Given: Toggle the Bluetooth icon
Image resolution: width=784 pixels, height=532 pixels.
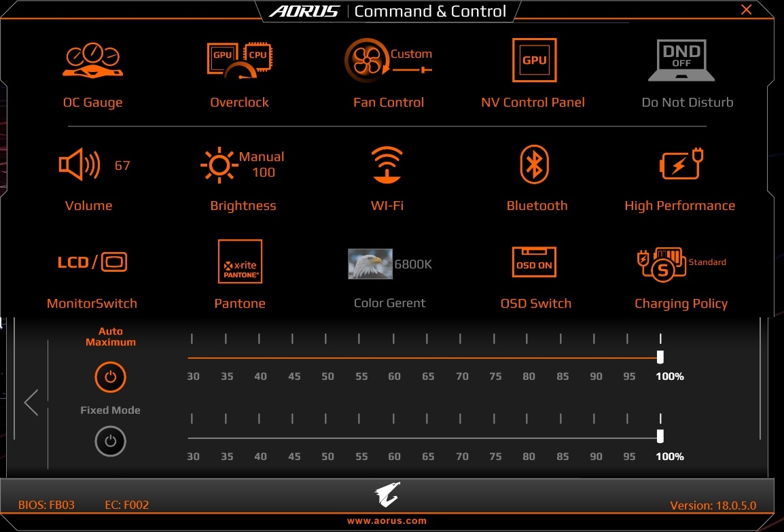Looking at the screenshot, I should [534, 164].
